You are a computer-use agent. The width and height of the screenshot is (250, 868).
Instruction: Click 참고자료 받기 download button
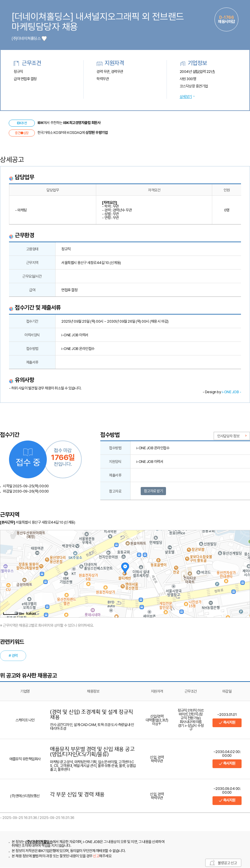pos(153,491)
